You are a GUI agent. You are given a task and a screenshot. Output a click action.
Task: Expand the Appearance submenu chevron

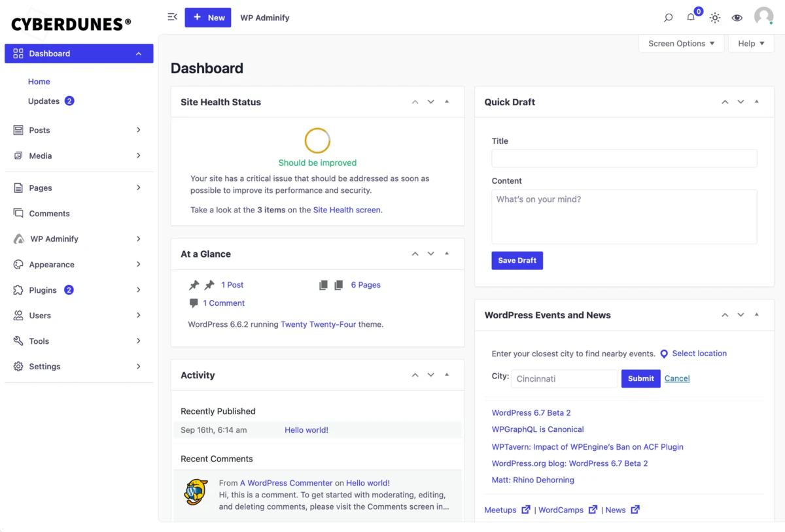point(139,264)
